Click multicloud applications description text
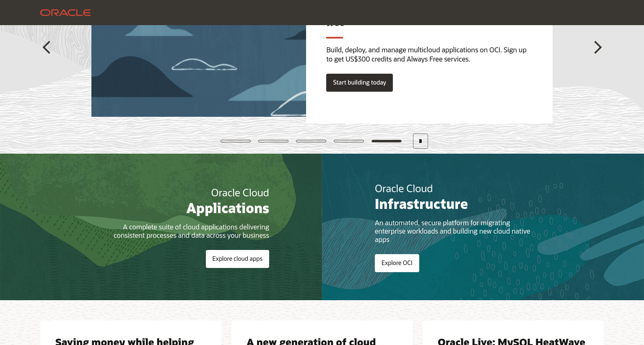The image size is (644, 345). [426, 54]
